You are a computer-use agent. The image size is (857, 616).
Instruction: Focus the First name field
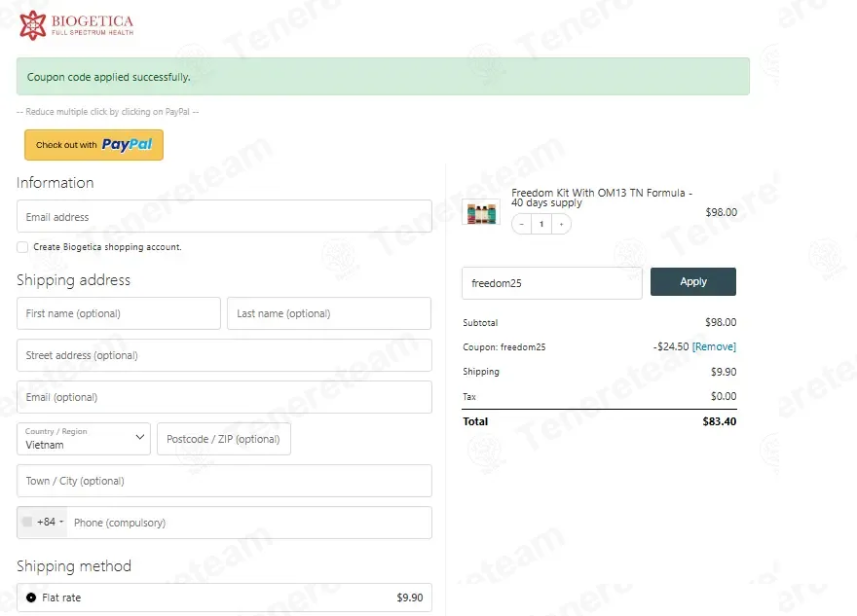(x=119, y=313)
